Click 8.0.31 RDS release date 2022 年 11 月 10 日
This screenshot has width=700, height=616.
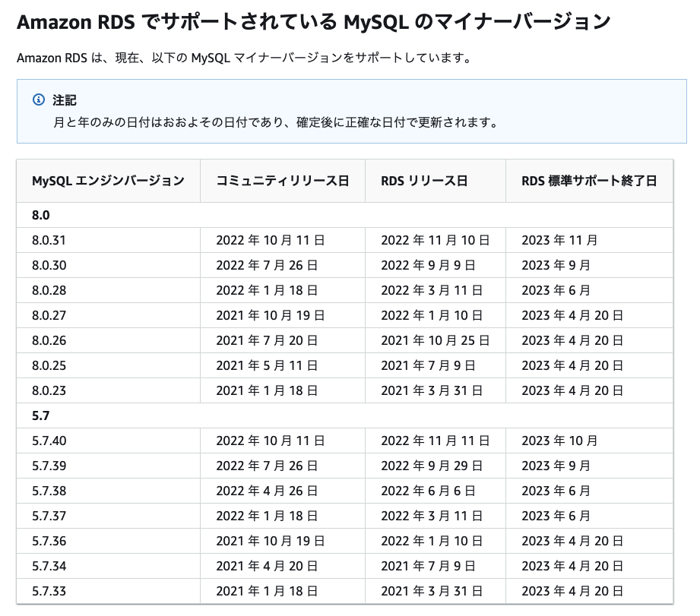[436, 241]
